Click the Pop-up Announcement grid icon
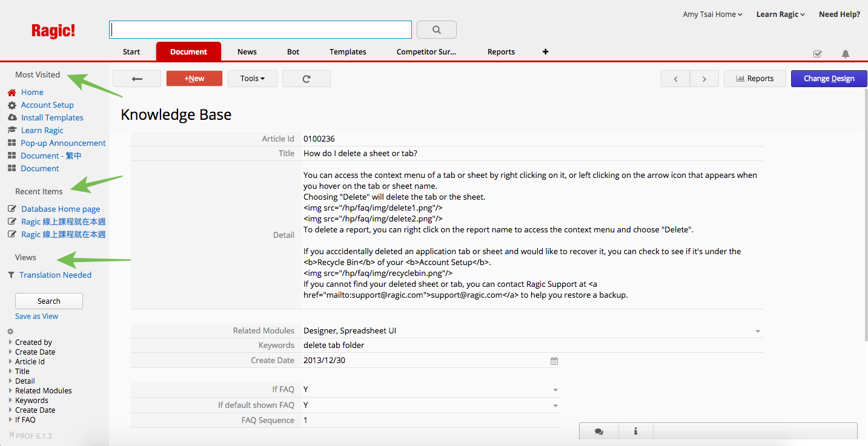Screen dimensions: 868x446 click(12, 143)
